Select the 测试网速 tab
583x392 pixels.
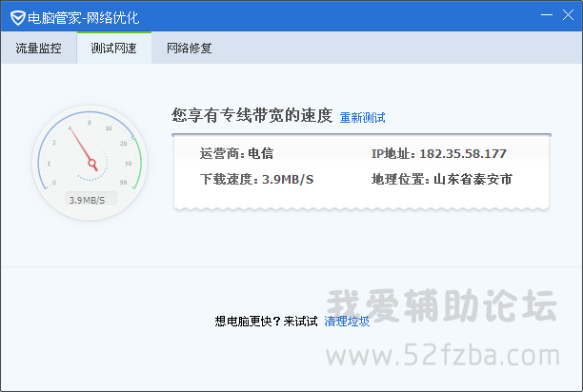113,48
